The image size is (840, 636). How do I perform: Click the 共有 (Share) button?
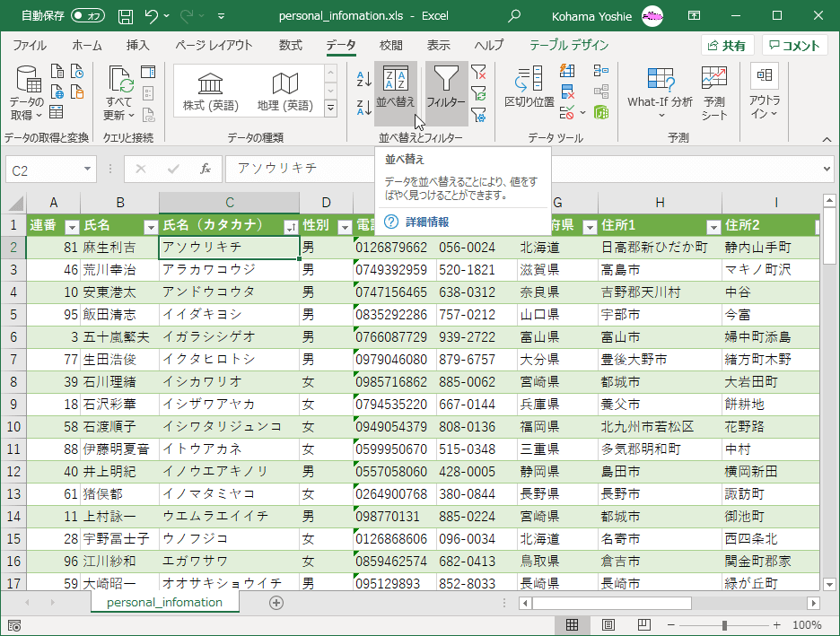[x=727, y=46]
